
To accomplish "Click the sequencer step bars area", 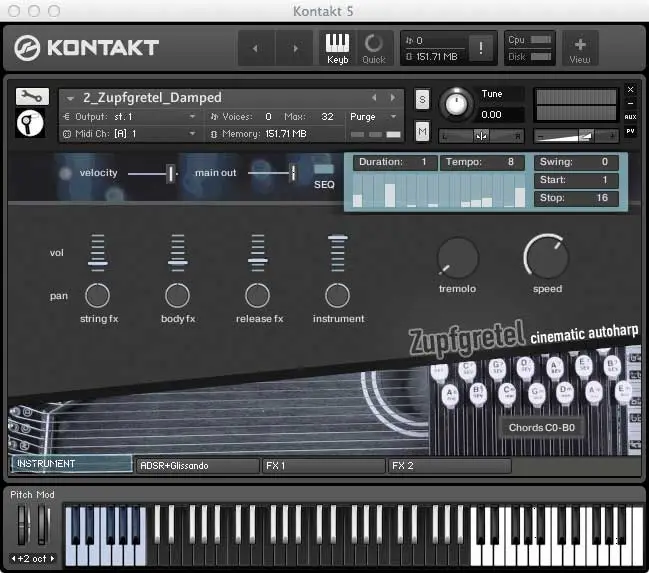I will 439,190.
